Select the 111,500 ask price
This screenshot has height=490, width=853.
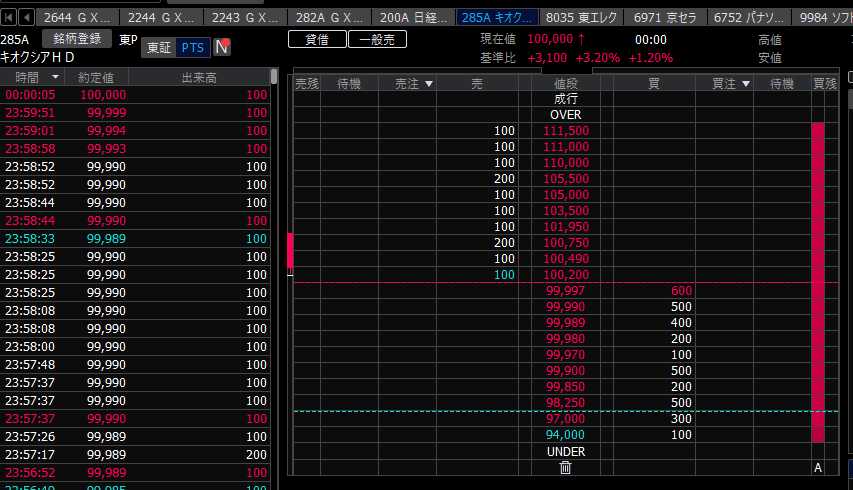coord(566,131)
